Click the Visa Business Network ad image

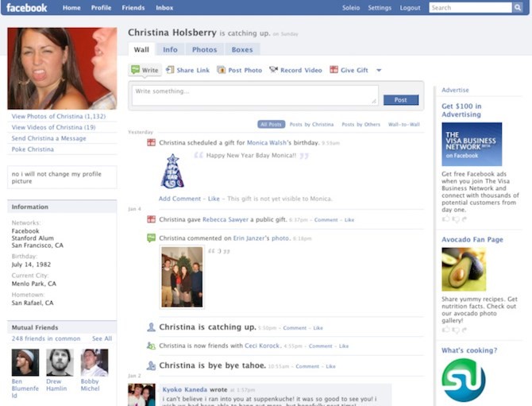[x=472, y=144]
